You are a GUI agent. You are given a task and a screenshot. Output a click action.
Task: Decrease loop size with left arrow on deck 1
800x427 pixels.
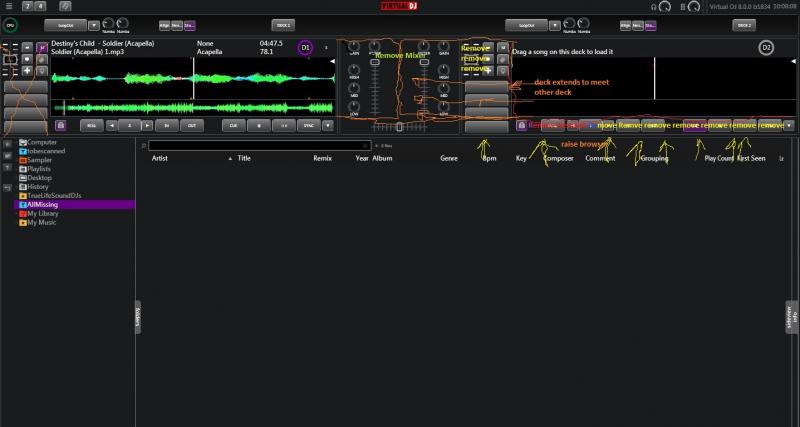coord(112,125)
